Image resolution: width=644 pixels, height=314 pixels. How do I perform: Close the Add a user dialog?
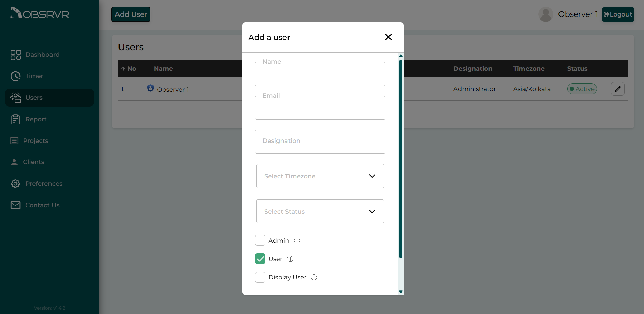tap(388, 37)
